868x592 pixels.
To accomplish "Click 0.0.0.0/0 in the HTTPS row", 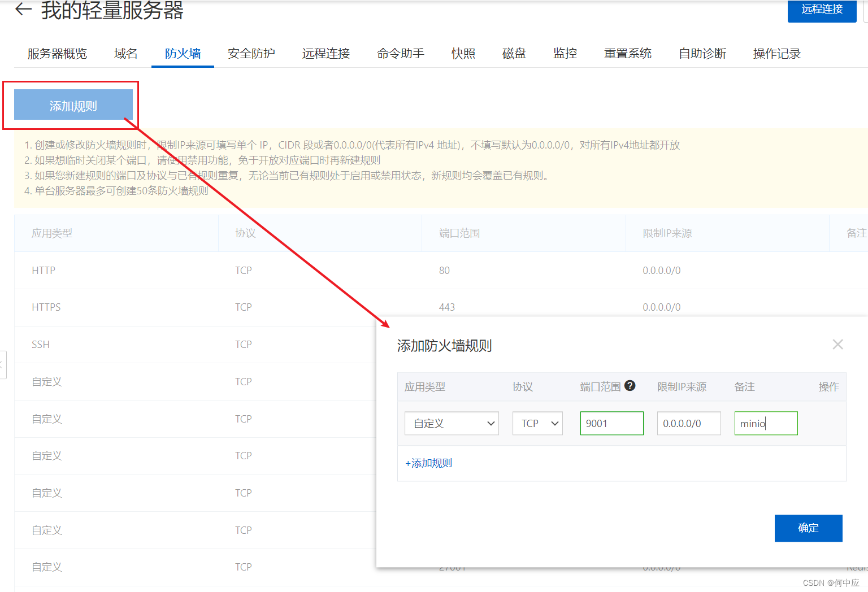I will click(662, 307).
